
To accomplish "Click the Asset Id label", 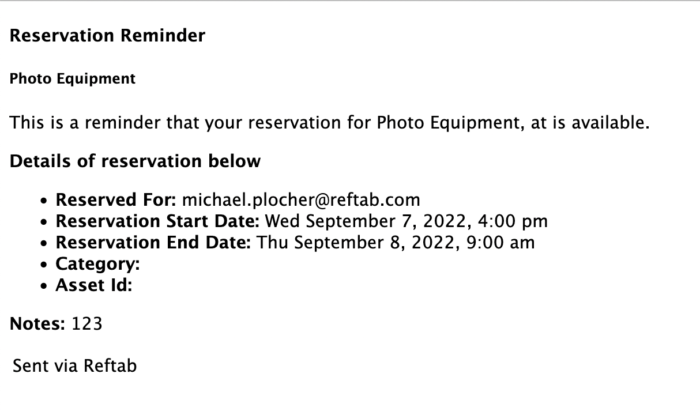I will point(94,285).
